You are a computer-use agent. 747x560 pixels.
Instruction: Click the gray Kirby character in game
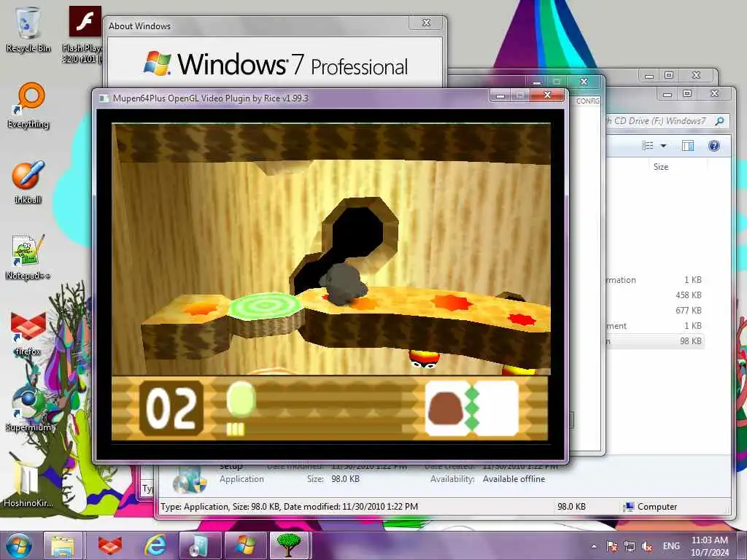pyautogui.click(x=344, y=284)
